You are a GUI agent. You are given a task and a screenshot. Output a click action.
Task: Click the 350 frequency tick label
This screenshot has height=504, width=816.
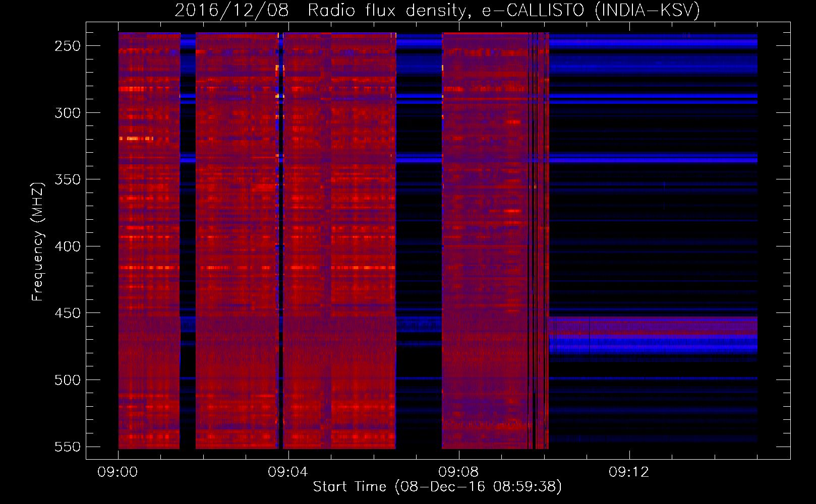coord(68,179)
